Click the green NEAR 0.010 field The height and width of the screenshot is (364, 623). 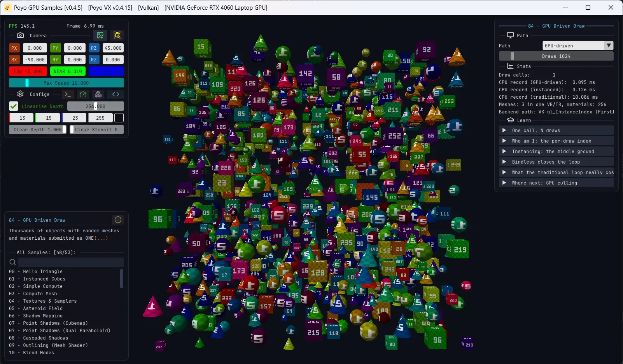tap(68, 71)
